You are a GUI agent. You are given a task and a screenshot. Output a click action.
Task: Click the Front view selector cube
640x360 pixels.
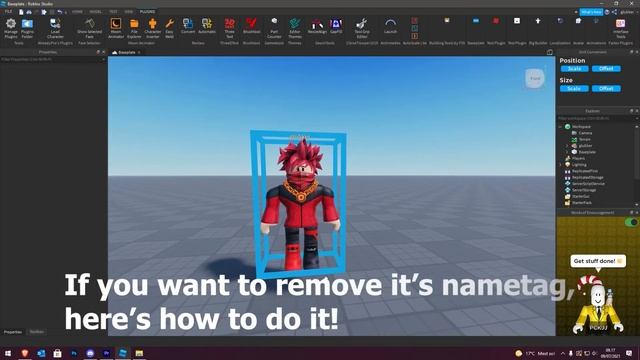(535, 78)
